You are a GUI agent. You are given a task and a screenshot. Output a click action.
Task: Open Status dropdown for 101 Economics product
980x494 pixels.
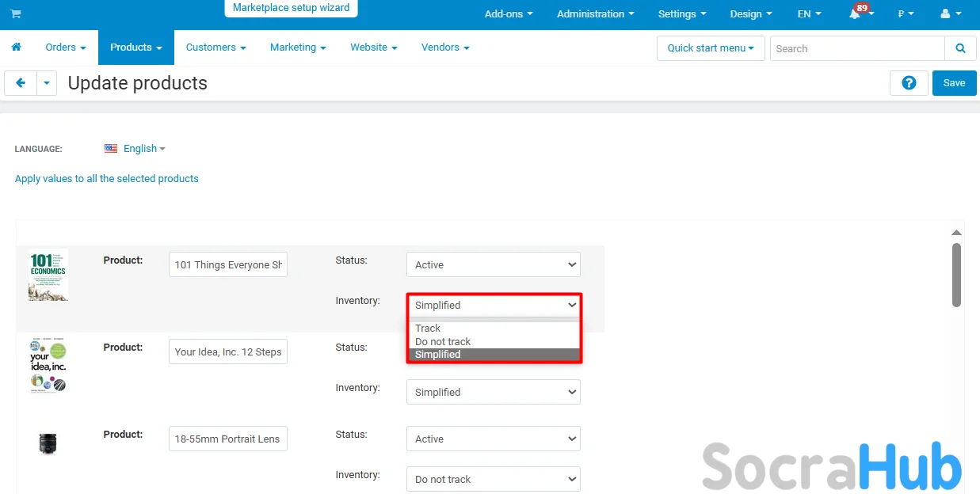(x=493, y=264)
